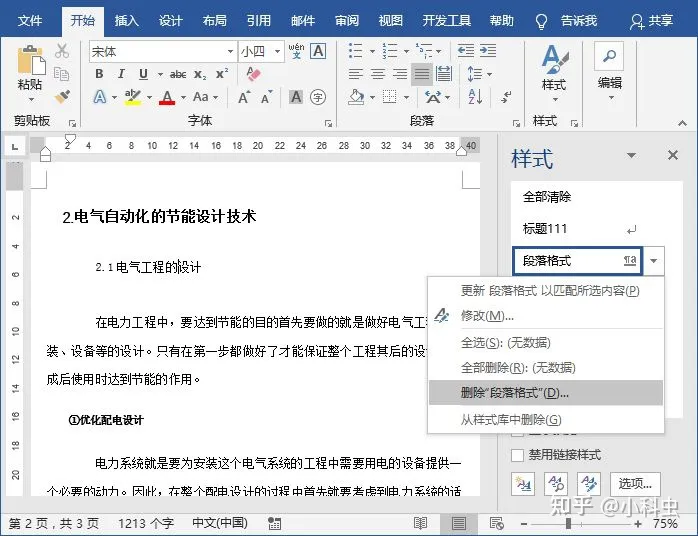Open the 文件 tab
Screen dimensions: 698x536
point(30,20)
